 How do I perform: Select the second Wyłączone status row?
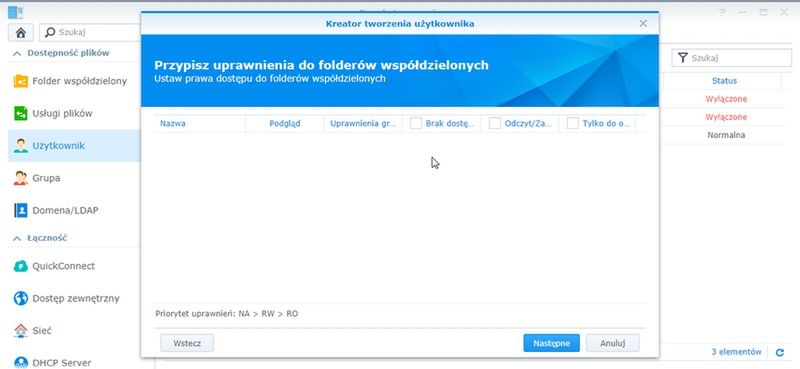(x=726, y=117)
